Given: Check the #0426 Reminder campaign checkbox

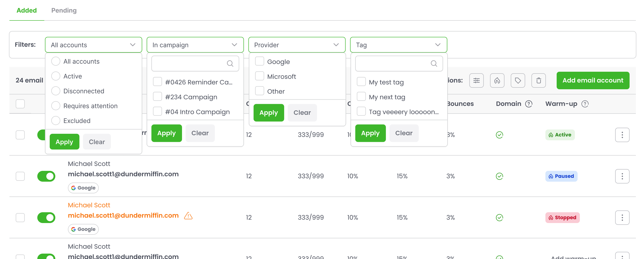Looking at the screenshot, I should tap(158, 82).
